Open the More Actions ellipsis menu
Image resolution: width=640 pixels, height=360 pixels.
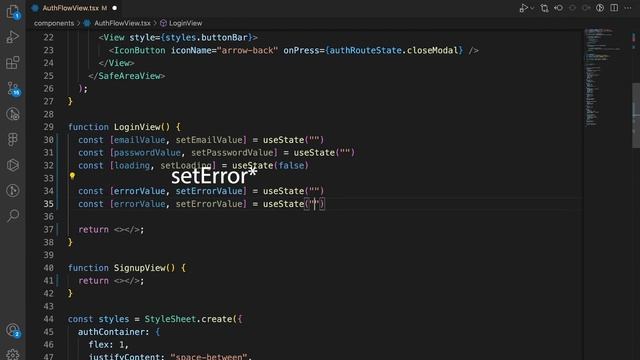(x=628, y=8)
